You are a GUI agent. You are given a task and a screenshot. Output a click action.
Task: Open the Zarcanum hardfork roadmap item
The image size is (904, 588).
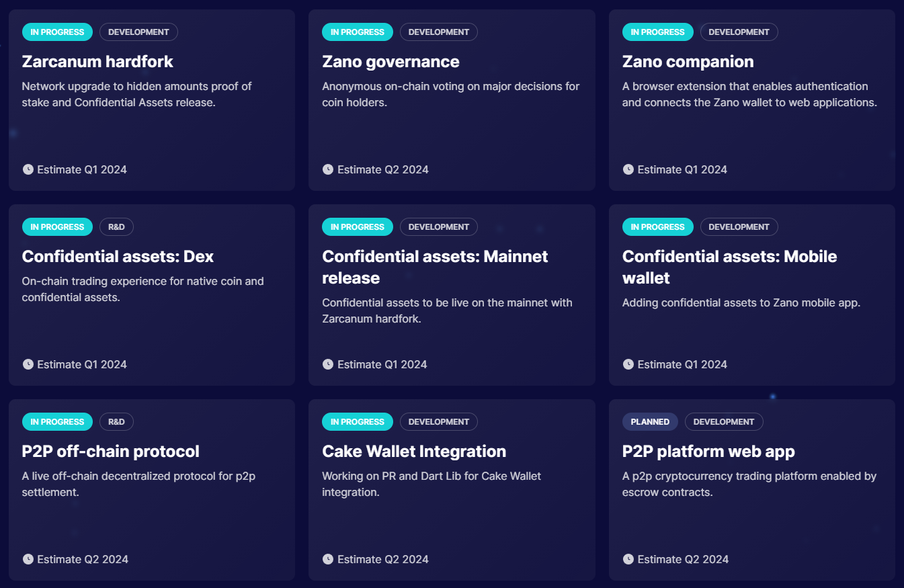[97, 61]
